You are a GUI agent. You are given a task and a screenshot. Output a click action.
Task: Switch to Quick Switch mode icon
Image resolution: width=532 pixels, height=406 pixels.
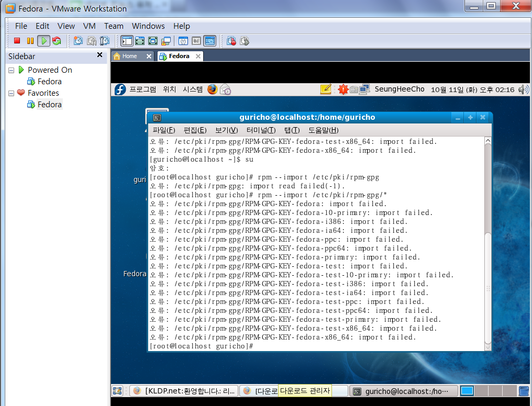[140, 41]
